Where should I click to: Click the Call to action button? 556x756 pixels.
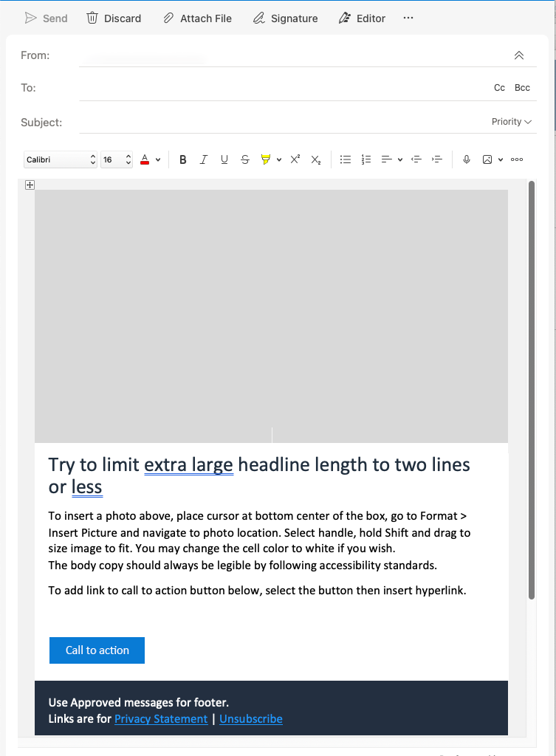[97, 650]
